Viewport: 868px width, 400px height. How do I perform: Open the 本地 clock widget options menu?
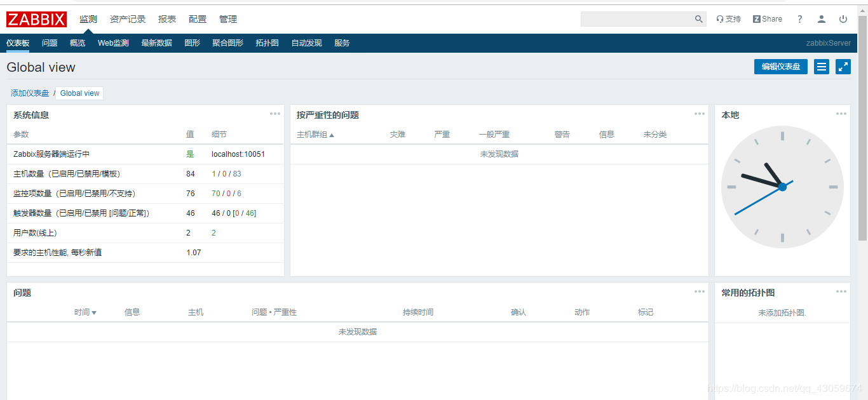point(841,114)
